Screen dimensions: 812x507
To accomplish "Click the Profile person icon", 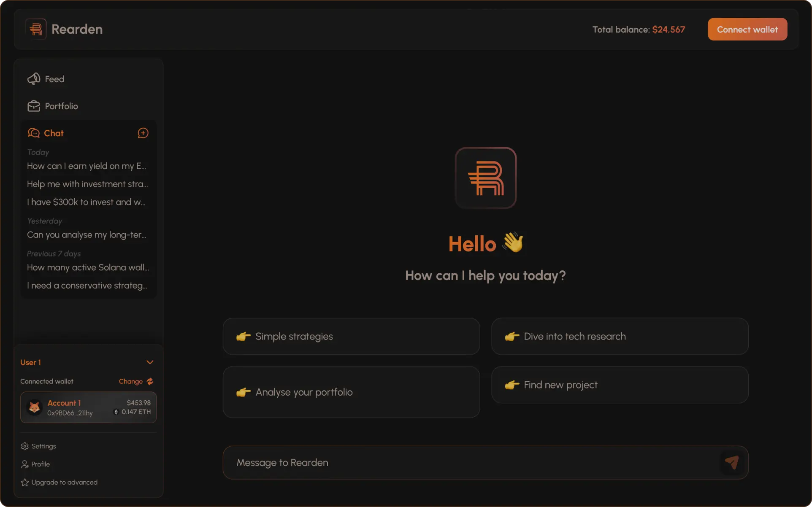I will point(25,464).
